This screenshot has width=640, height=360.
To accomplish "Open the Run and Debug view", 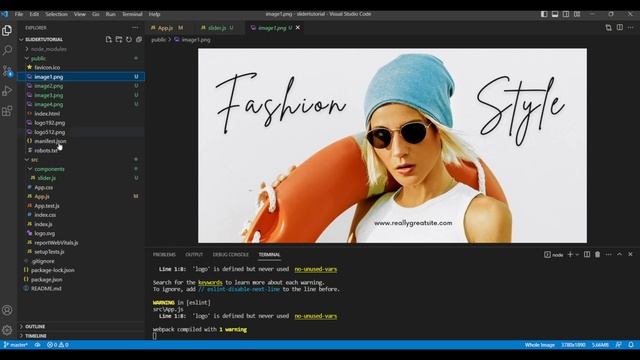I will pyautogui.click(x=7, y=91).
